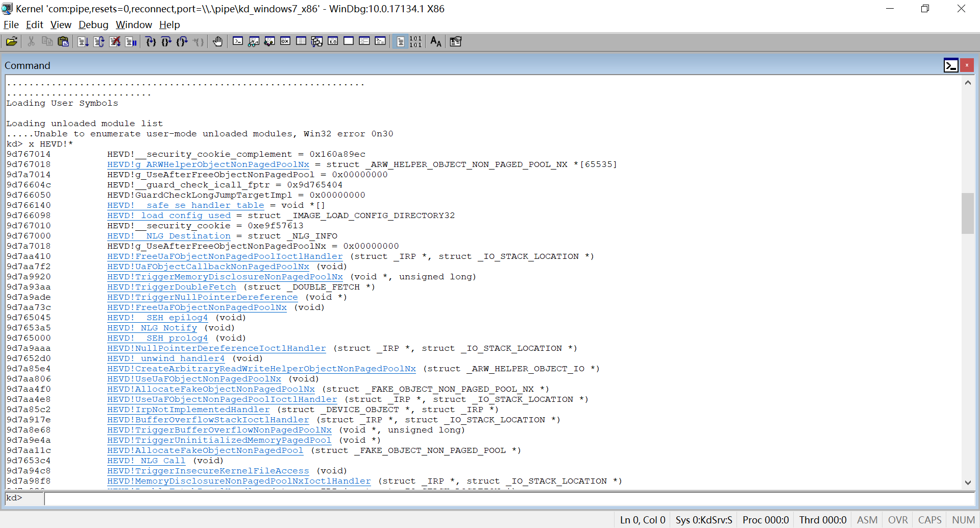Viewport: 980px width, 528px height.
Task: Click the vertical scrollbar thumb
Action: click(x=968, y=213)
